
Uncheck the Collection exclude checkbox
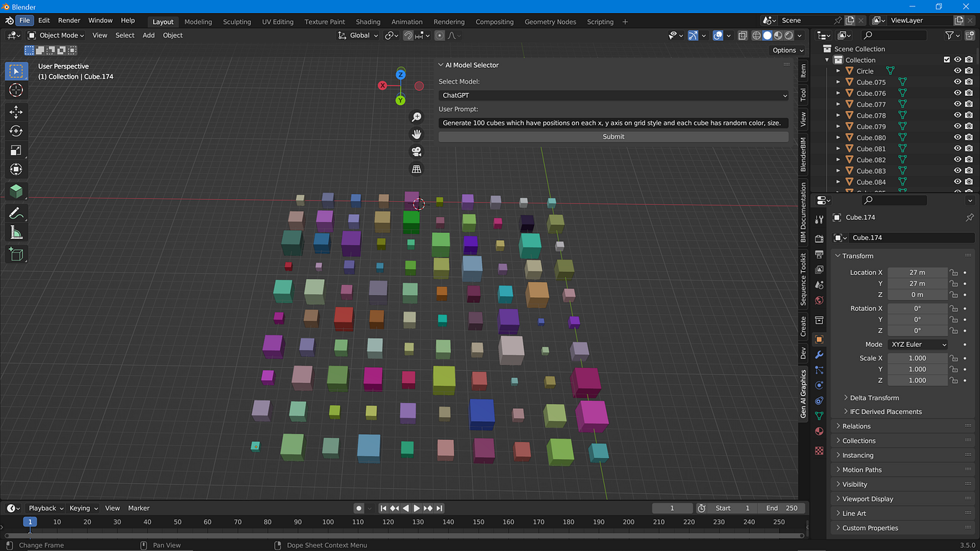tap(947, 60)
